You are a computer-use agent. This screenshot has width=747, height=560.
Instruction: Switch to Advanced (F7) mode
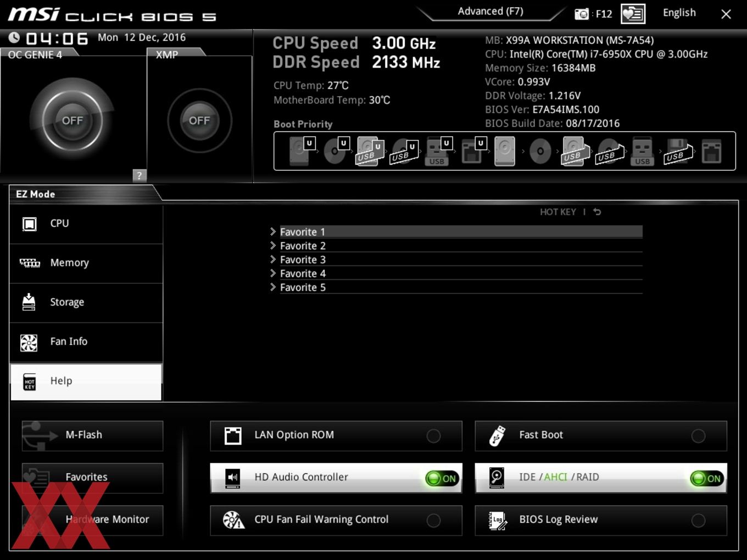490,11
